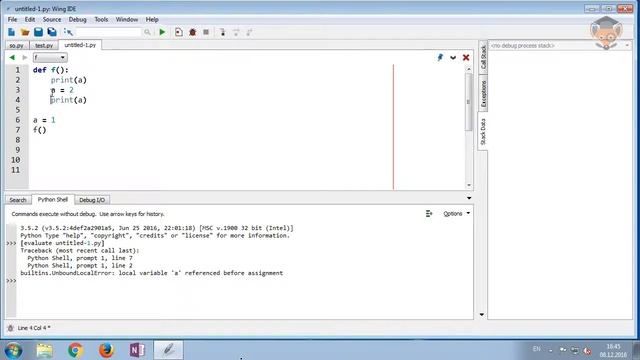The width and height of the screenshot is (640, 360).
Task: Switch to the test.py tab
Action: (x=44, y=45)
